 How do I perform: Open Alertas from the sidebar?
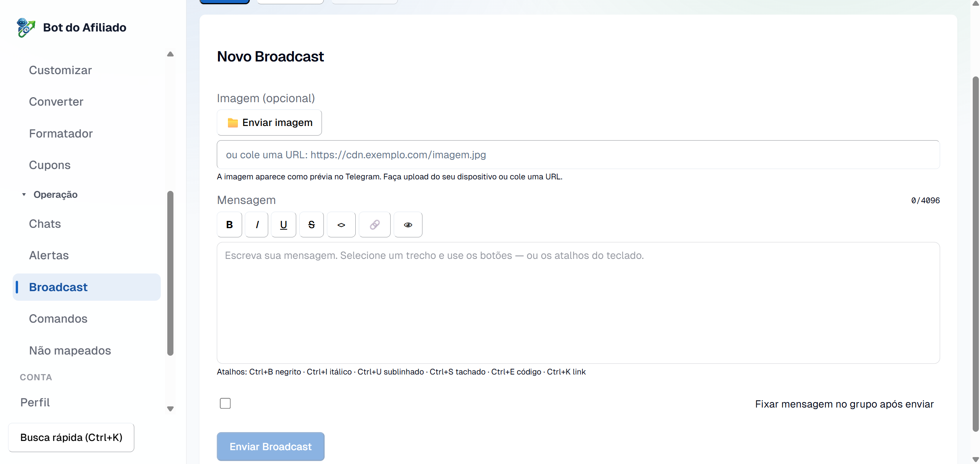[x=49, y=255]
